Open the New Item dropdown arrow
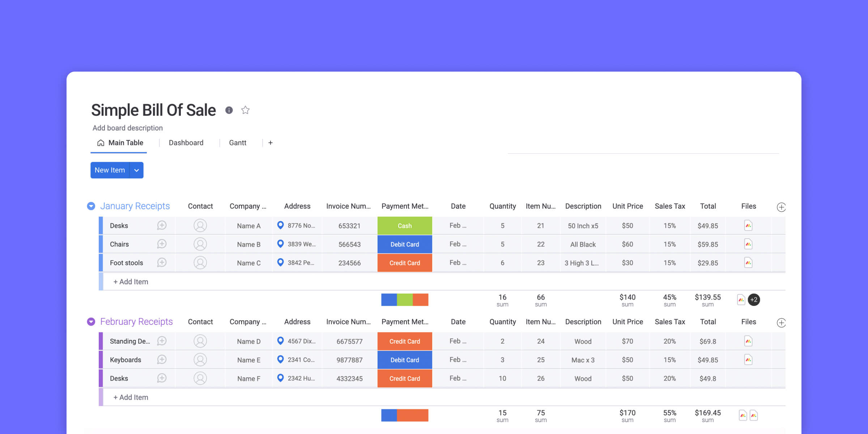Image resolution: width=868 pixels, height=434 pixels. click(137, 170)
